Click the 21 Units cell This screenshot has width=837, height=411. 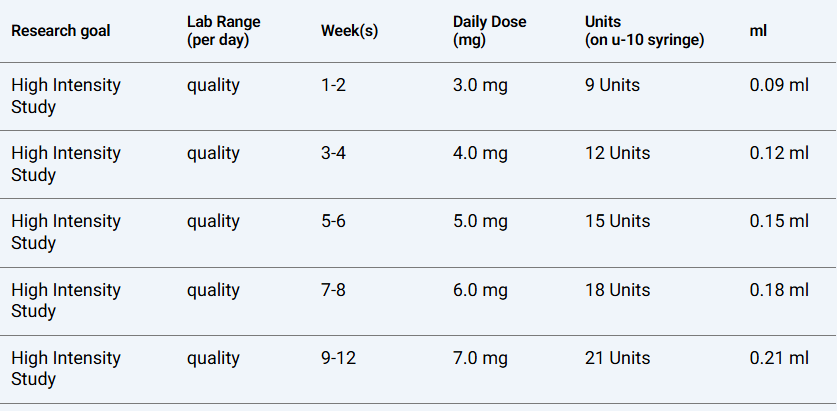(x=617, y=358)
